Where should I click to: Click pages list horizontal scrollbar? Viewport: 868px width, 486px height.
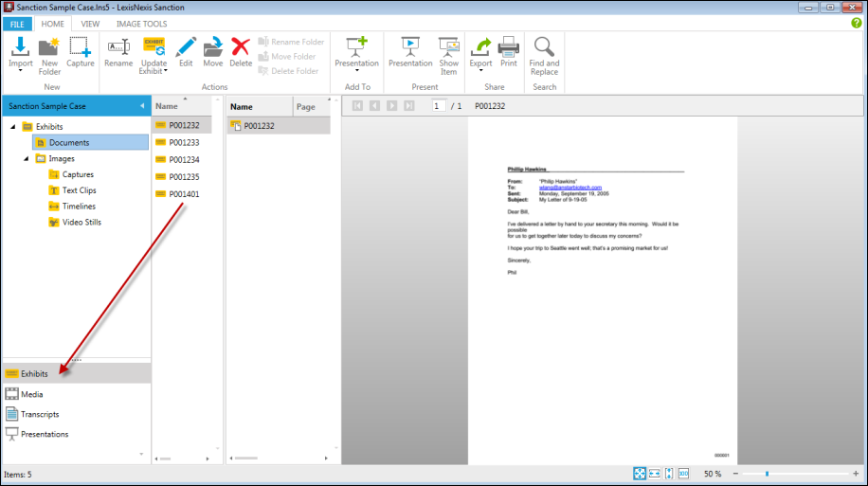tap(246, 459)
